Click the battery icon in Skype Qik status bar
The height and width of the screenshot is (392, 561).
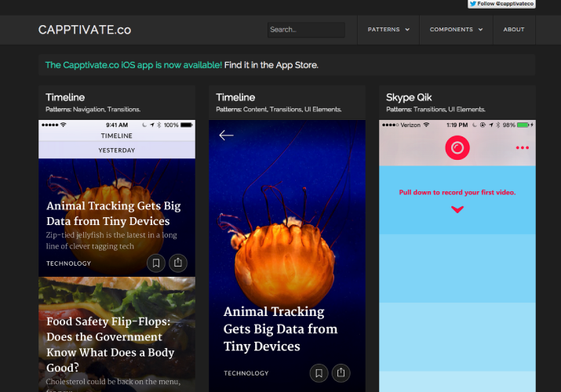[x=523, y=125]
